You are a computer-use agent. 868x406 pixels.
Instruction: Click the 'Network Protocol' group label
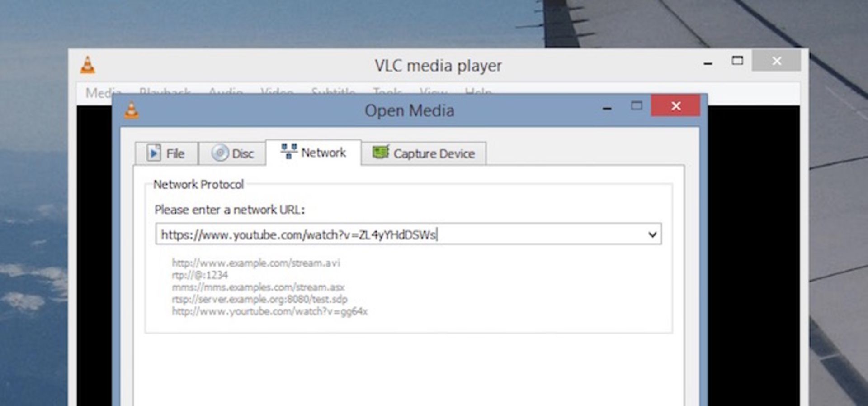[x=198, y=184]
